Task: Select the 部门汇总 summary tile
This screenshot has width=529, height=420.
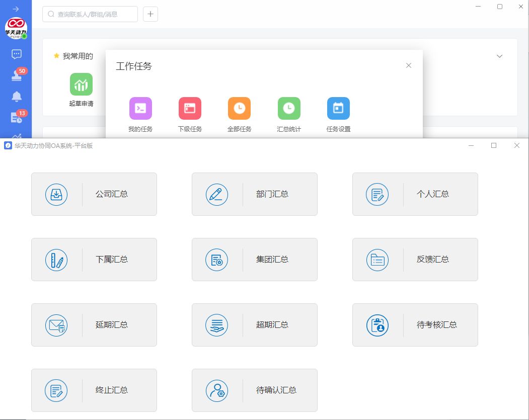Action: [255, 194]
